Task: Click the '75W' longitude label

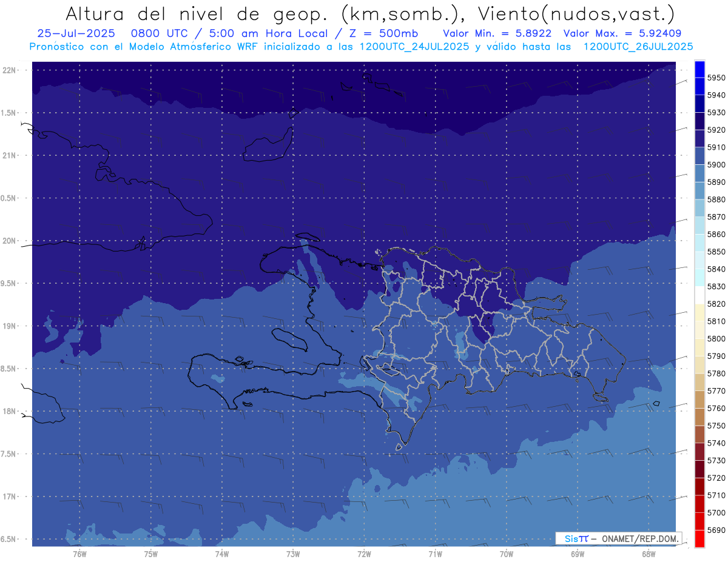Action: tap(151, 554)
